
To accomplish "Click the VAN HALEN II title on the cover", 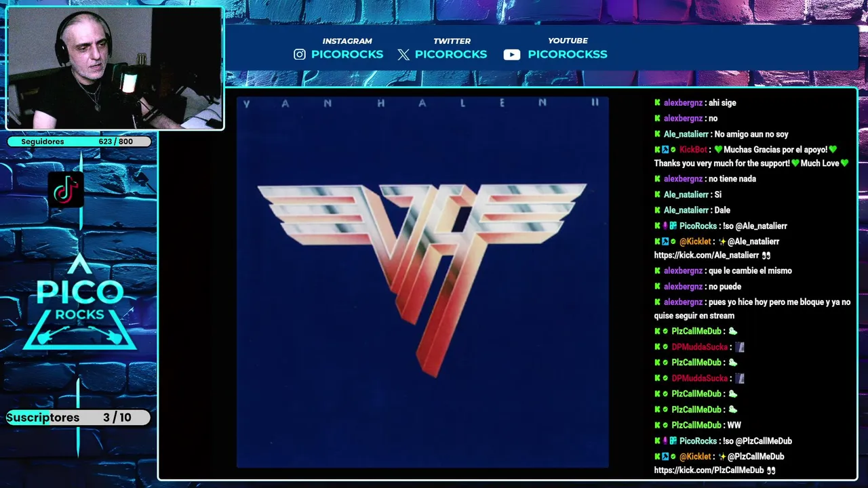I will coord(421,103).
